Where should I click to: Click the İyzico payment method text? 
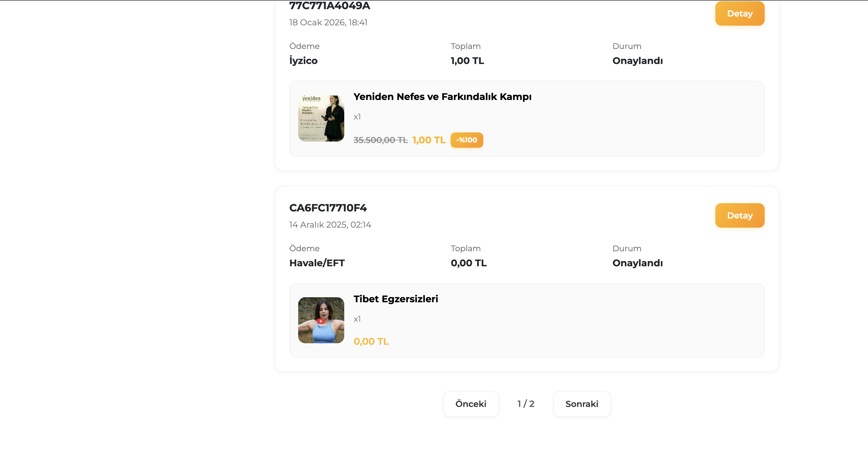click(x=303, y=60)
